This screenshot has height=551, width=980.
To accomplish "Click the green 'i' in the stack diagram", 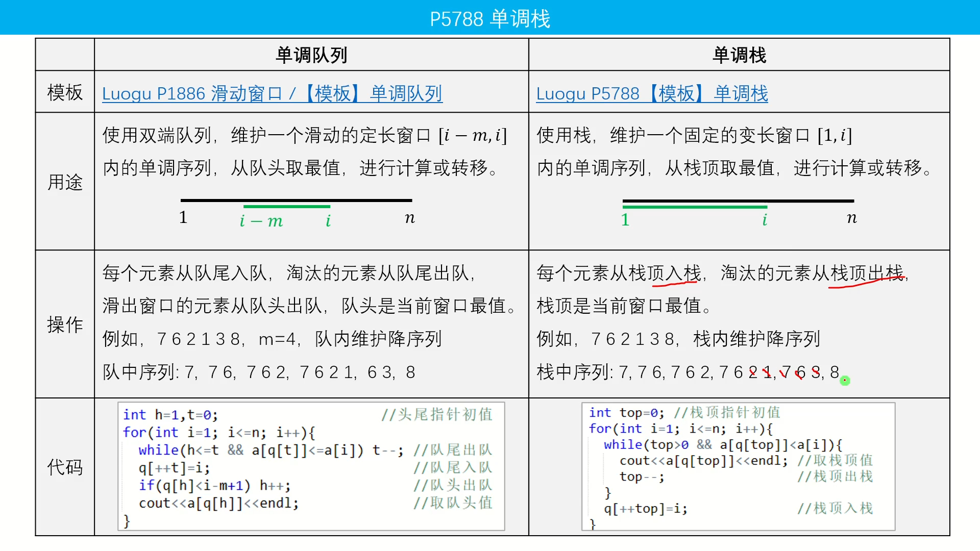I will [x=765, y=219].
